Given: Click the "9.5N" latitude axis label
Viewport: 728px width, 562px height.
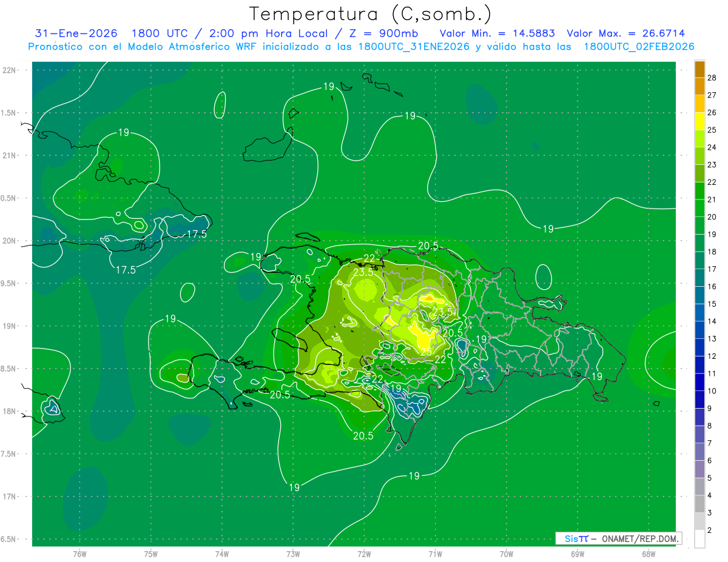Looking at the screenshot, I should point(8,283).
